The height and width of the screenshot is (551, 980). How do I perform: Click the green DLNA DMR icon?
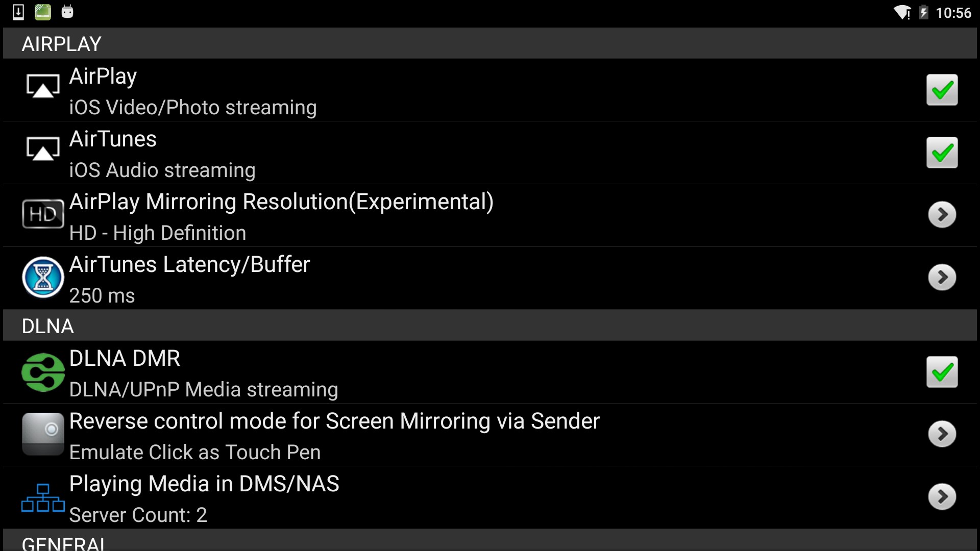click(43, 372)
